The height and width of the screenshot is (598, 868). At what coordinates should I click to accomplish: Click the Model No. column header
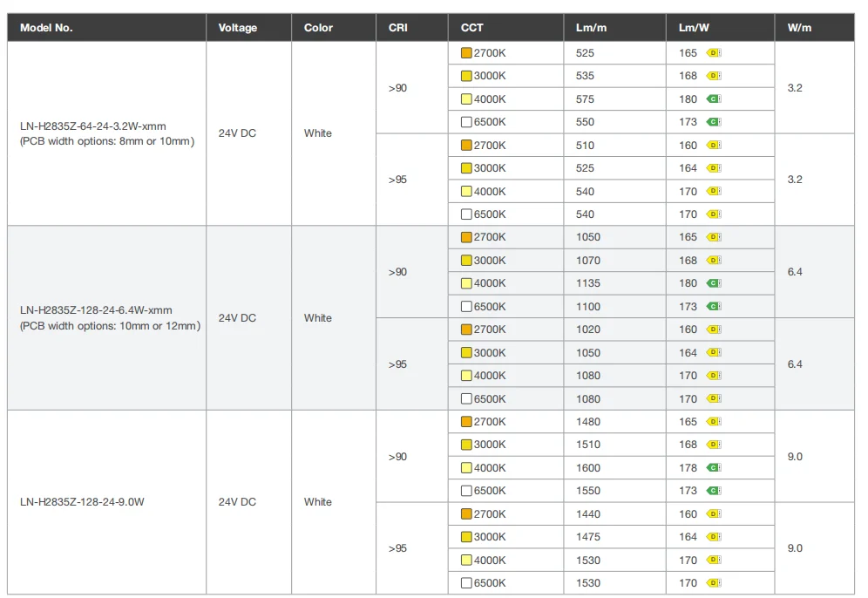pyautogui.click(x=46, y=28)
